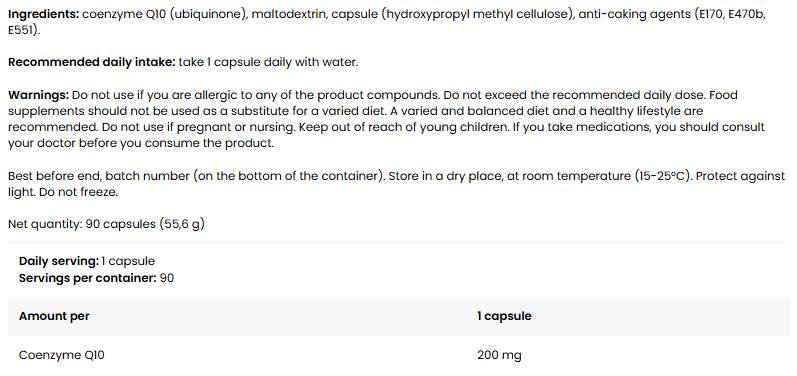The height and width of the screenshot is (376, 797).
Task: Click 'anti-caking agents' ingredient text
Action: tap(635, 14)
